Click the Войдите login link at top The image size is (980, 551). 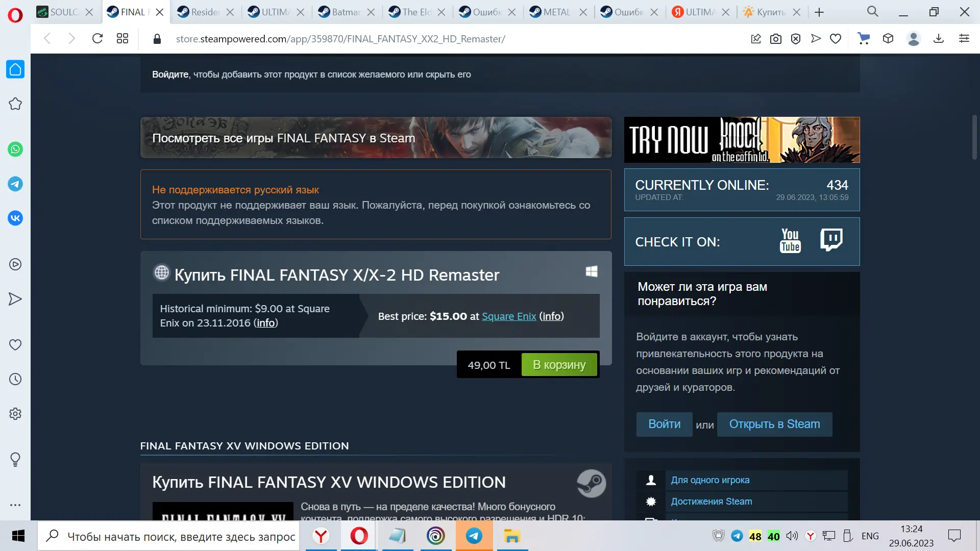[170, 74]
